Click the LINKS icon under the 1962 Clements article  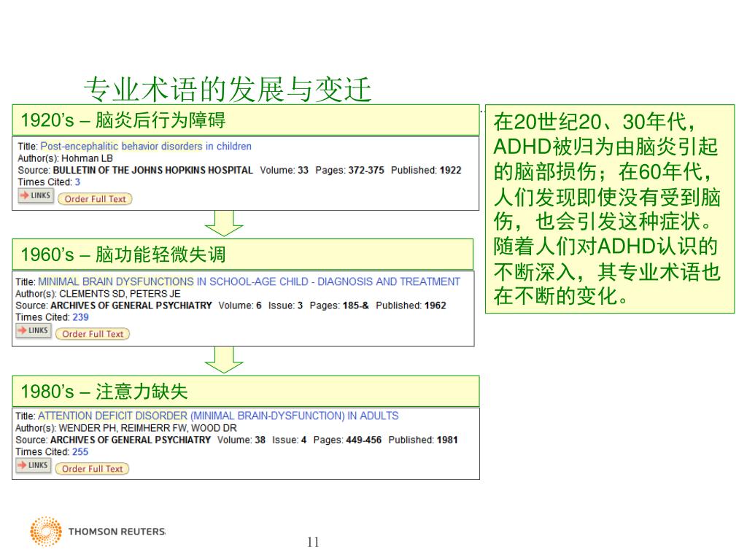tap(34, 331)
